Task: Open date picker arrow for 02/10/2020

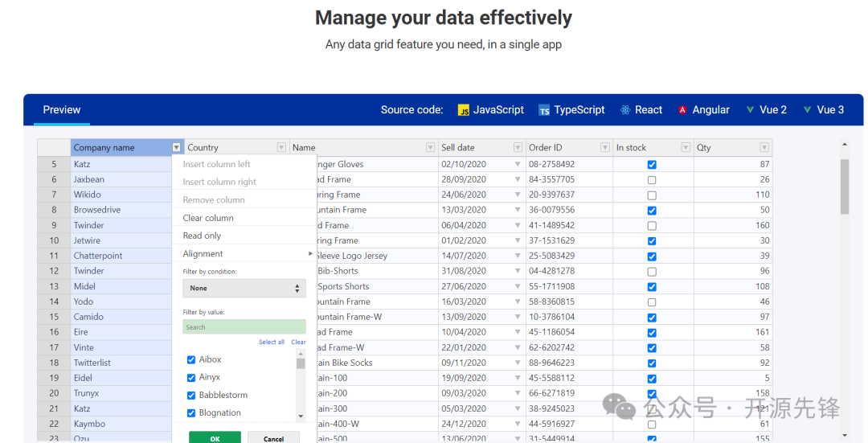Action: 518,165
